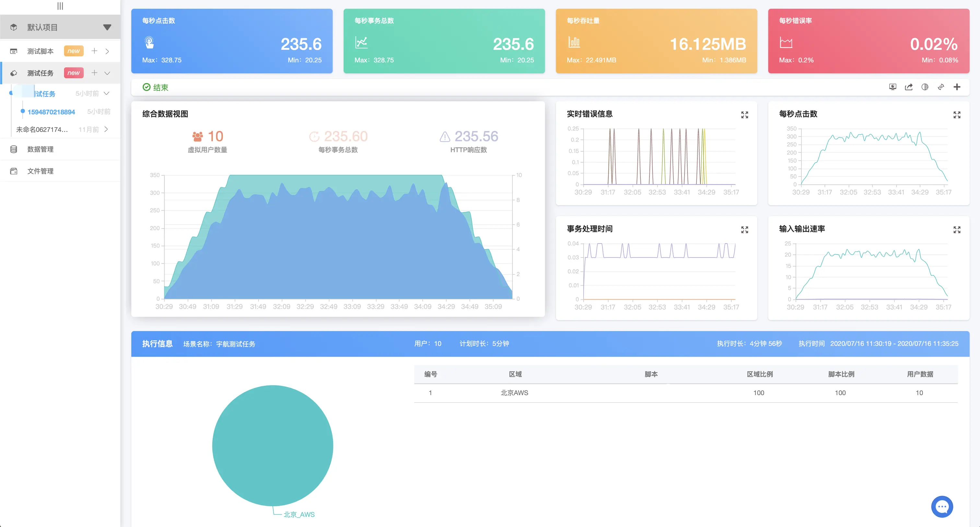
Task: Open the chat support bubble
Action: click(942, 507)
